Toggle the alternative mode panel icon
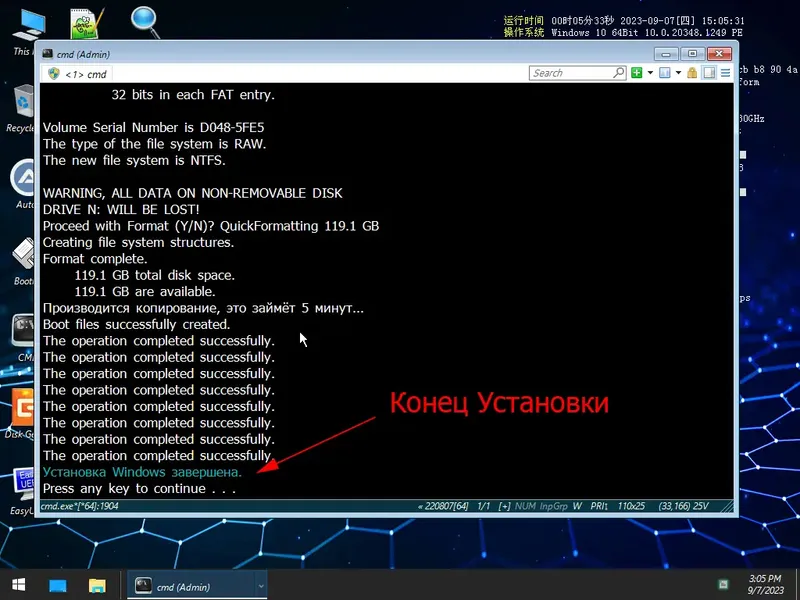This screenshot has width=800, height=600. (x=709, y=73)
